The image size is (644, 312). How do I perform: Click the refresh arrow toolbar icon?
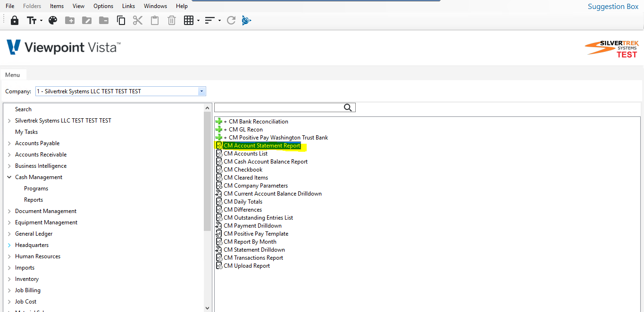(x=231, y=20)
